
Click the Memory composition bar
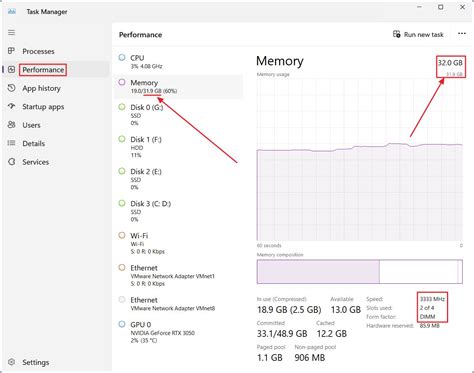(360, 271)
